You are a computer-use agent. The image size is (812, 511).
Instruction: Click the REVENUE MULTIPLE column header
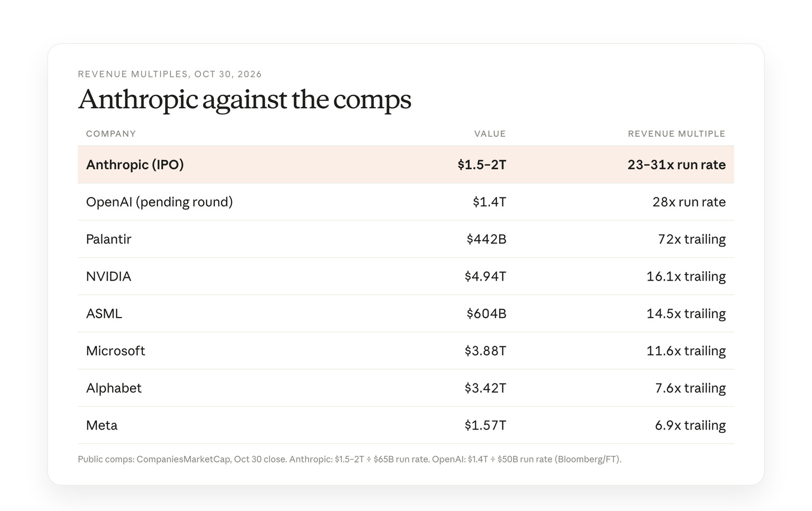676,134
